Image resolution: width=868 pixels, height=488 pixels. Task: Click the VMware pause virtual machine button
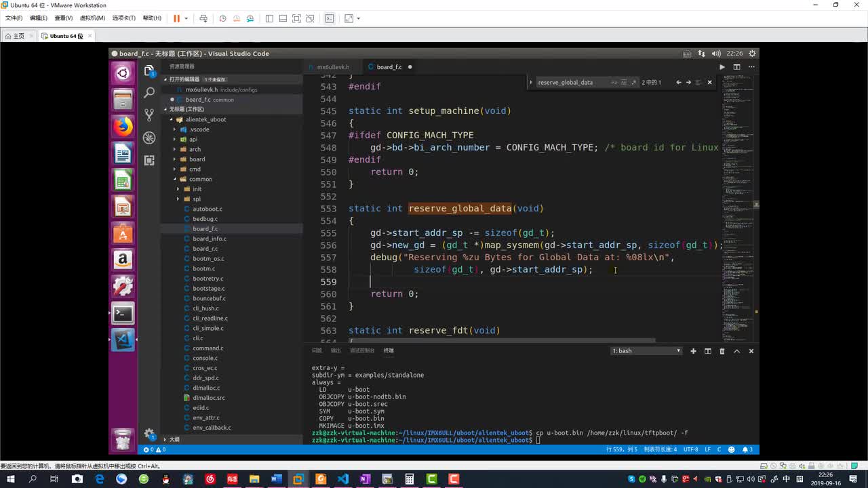click(x=176, y=18)
